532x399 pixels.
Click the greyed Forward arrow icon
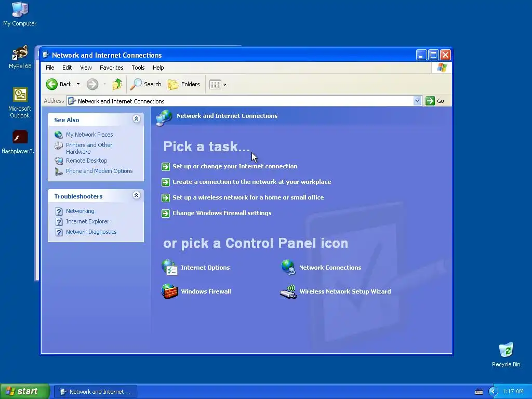point(92,84)
